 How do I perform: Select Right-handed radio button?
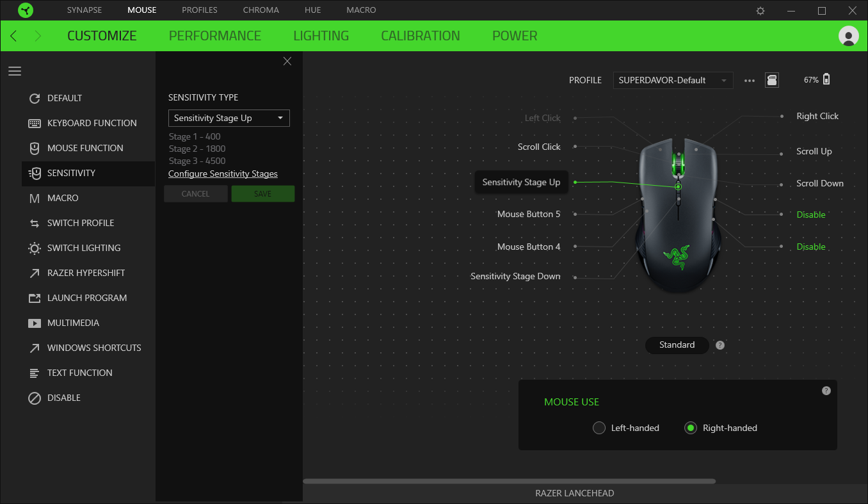[x=690, y=428]
